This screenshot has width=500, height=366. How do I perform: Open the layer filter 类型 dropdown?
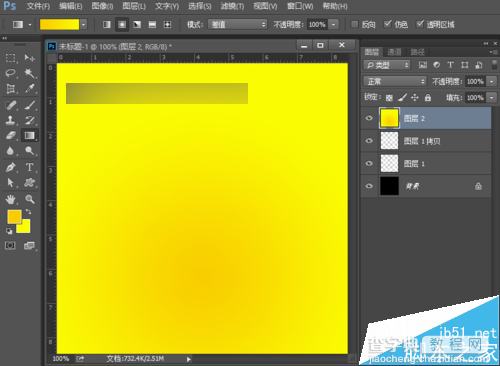point(387,65)
